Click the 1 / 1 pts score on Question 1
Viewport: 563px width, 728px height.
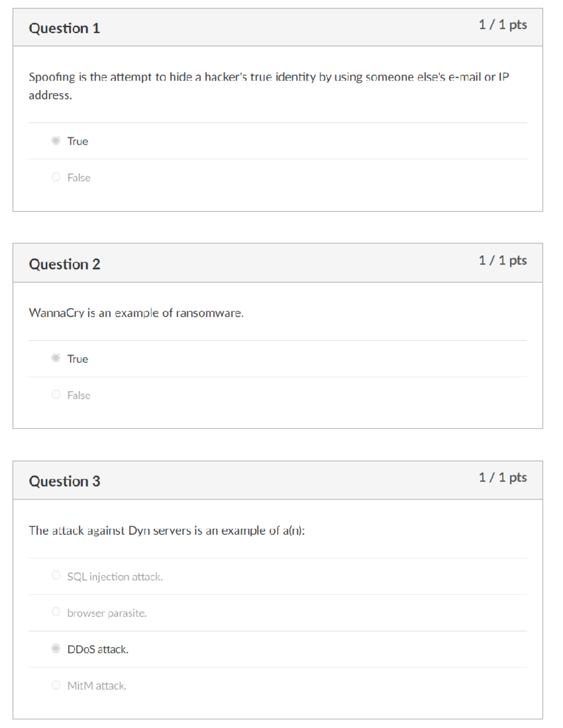[x=502, y=24]
